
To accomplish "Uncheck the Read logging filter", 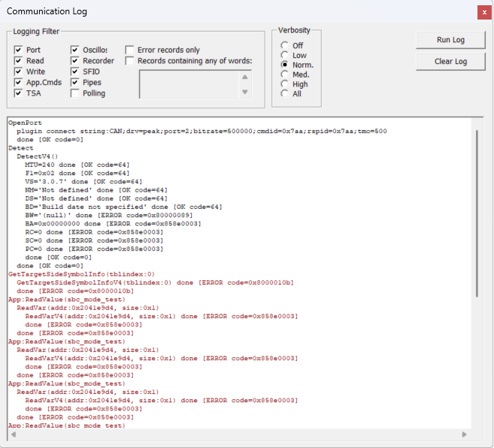I will coord(18,60).
